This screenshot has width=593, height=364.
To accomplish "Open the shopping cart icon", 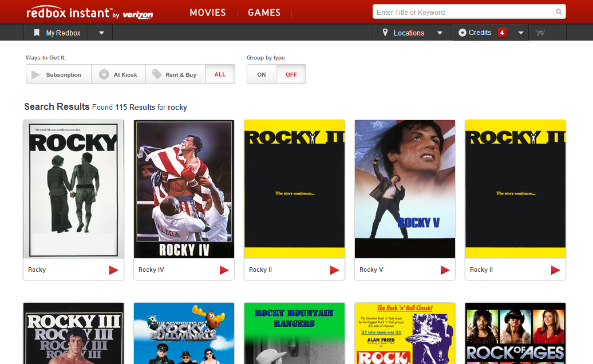I will (x=539, y=33).
